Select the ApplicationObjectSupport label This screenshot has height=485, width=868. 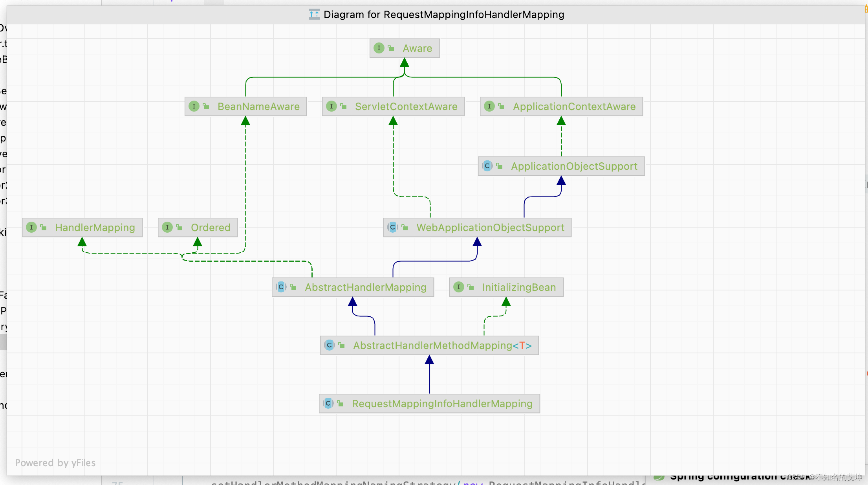(x=574, y=166)
